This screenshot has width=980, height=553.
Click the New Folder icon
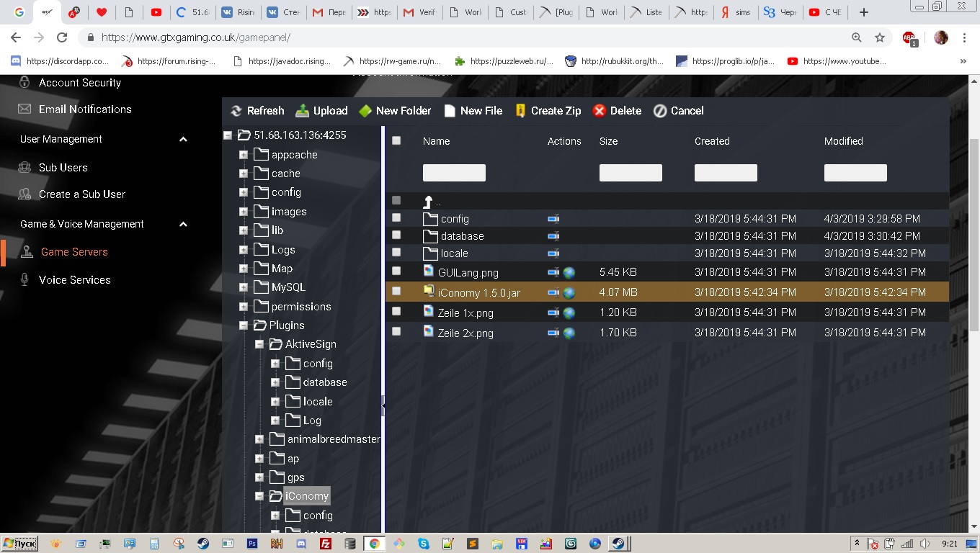pyautogui.click(x=365, y=111)
